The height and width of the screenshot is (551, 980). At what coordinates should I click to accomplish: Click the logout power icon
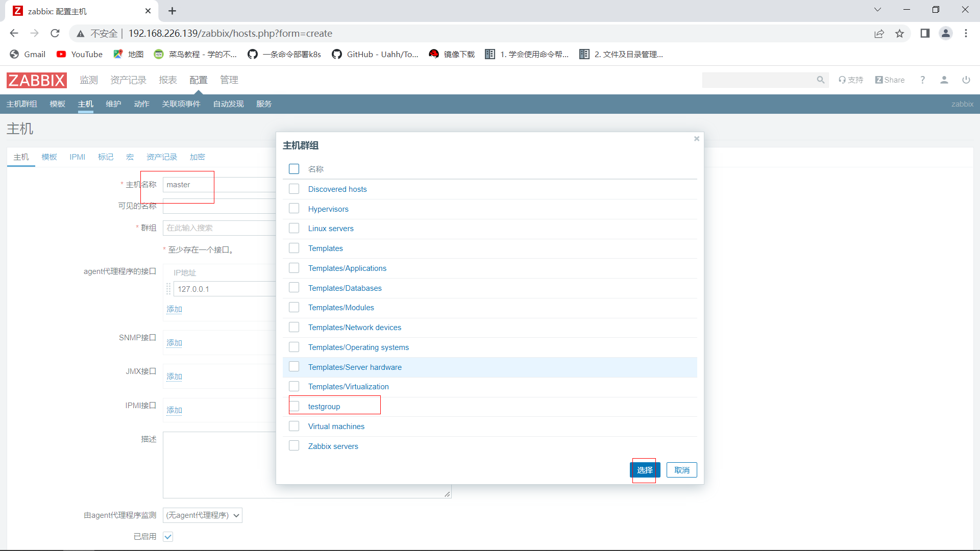coord(966,80)
